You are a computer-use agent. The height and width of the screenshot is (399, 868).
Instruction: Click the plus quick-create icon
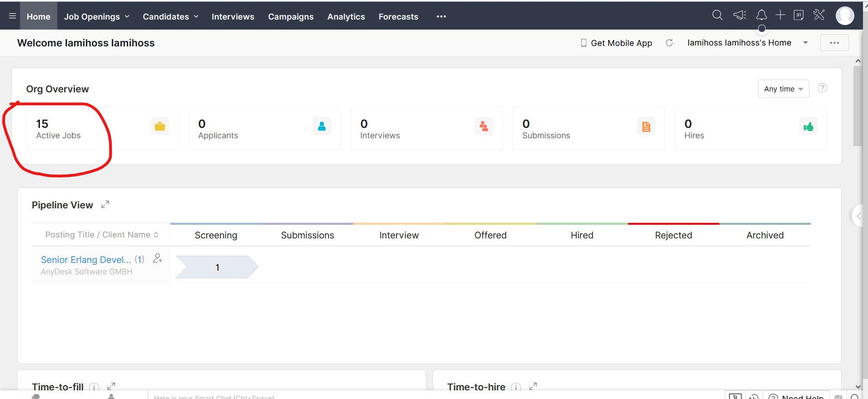[x=780, y=15]
